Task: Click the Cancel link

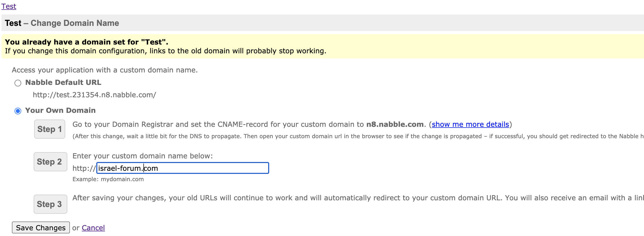Action: tap(93, 228)
